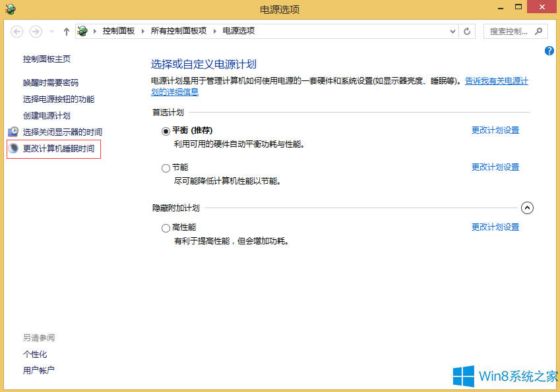Open 控制面板主页 link

tap(47, 59)
